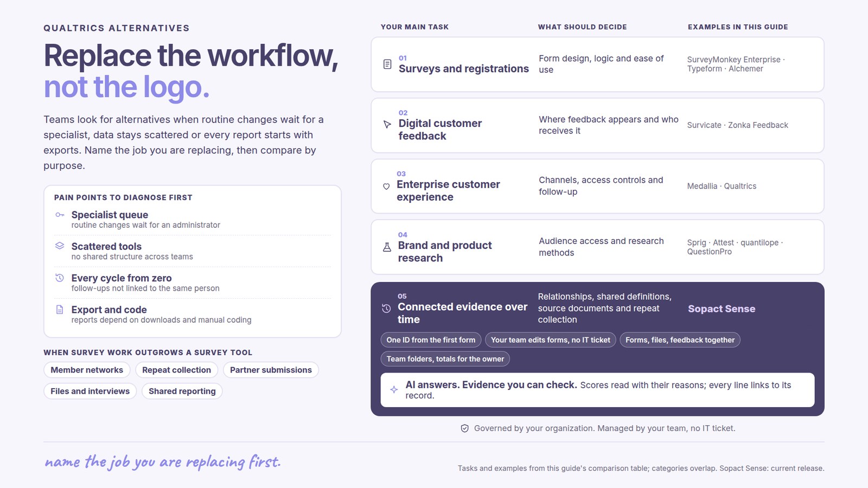Click Team folders, totals for the owner pill
Screen dimensions: 868x488
point(445,359)
